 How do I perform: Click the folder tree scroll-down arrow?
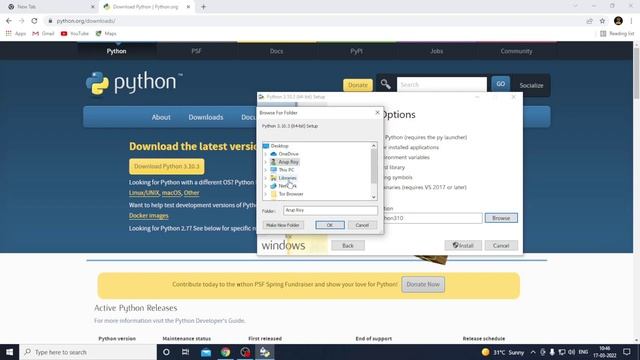[373, 197]
